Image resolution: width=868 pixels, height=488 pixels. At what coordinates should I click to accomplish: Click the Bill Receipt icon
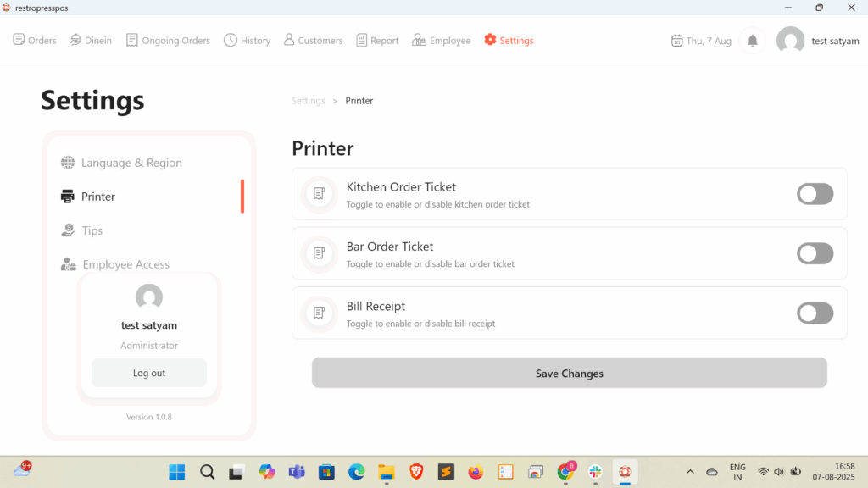tap(320, 313)
